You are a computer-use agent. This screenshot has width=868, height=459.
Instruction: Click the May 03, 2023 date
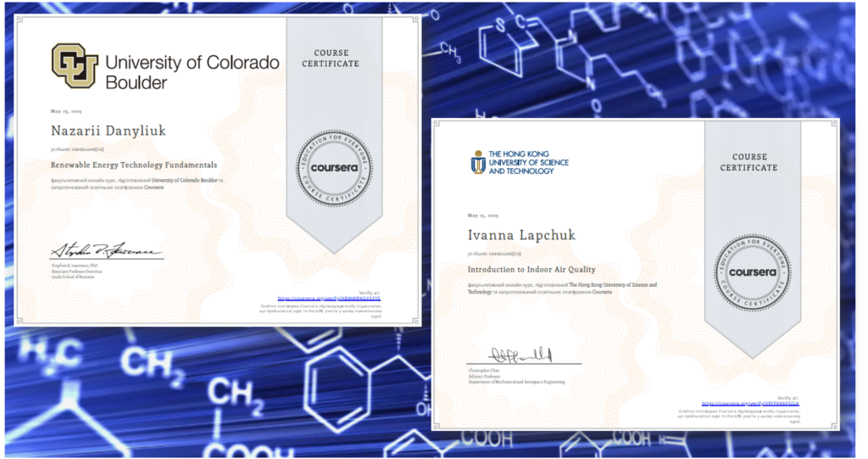[66, 111]
